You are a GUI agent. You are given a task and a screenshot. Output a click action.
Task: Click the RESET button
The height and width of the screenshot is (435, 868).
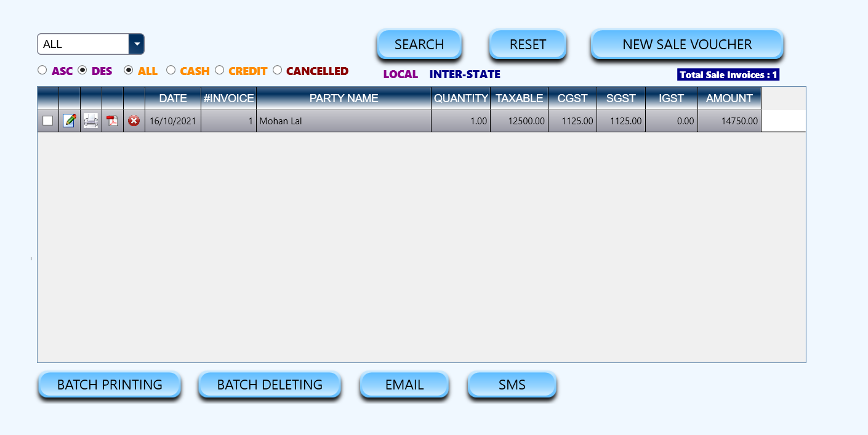(528, 45)
